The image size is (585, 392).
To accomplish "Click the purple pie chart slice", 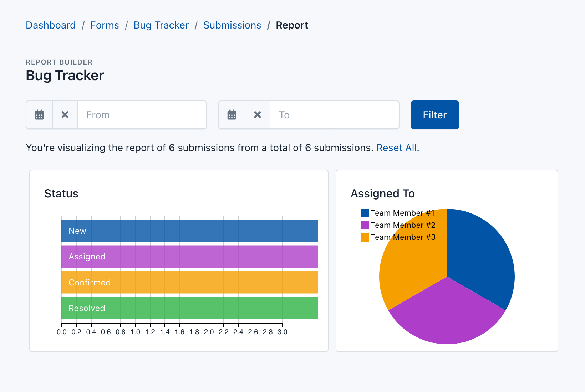I will [447, 317].
